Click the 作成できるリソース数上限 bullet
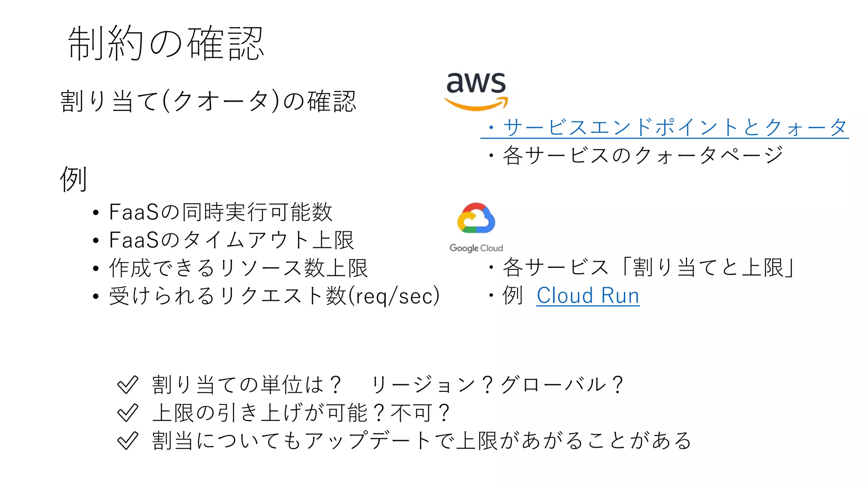Screen dimensions: 868x488 click(x=238, y=268)
